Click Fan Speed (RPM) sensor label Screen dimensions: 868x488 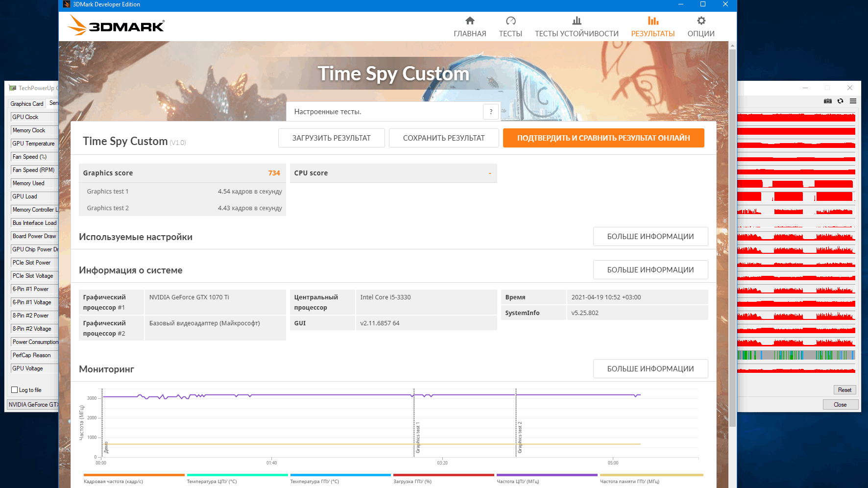[33, 170]
